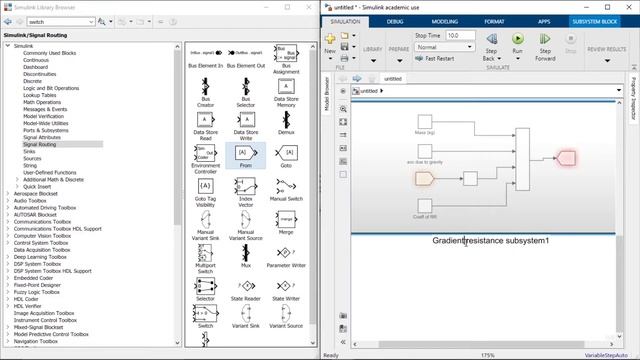Image resolution: width=640 pixels, height=360 pixels.
Task: Click the untitled model tab
Action: (393, 79)
